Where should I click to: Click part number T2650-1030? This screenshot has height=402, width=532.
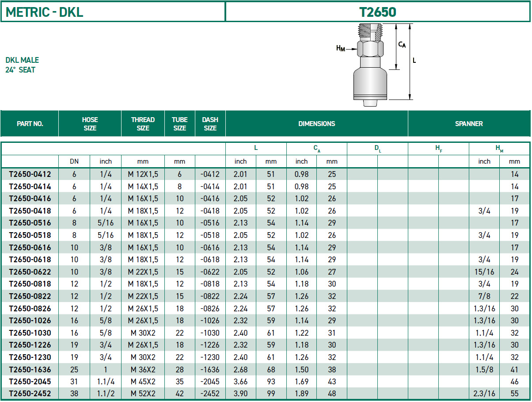coord(30,333)
